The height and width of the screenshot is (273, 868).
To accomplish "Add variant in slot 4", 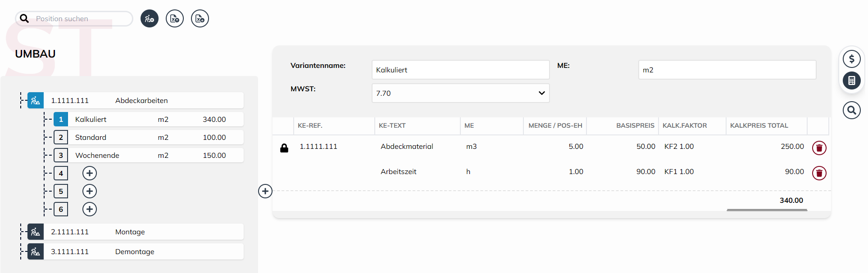I will click(90, 173).
